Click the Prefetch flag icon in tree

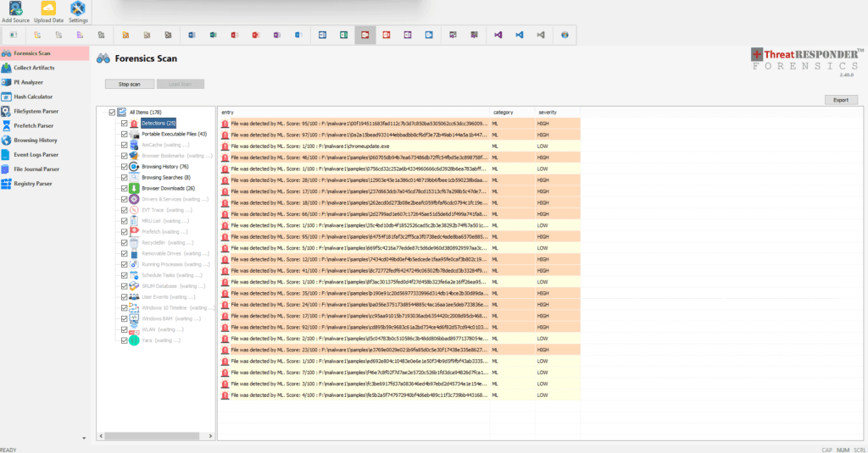pos(134,232)
